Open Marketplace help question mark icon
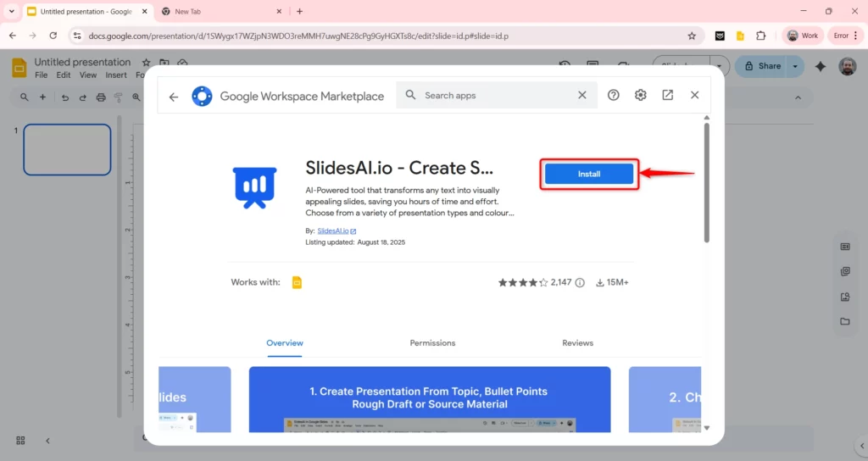The height and width of the screenshot is (461, 868). click(614, 96)
